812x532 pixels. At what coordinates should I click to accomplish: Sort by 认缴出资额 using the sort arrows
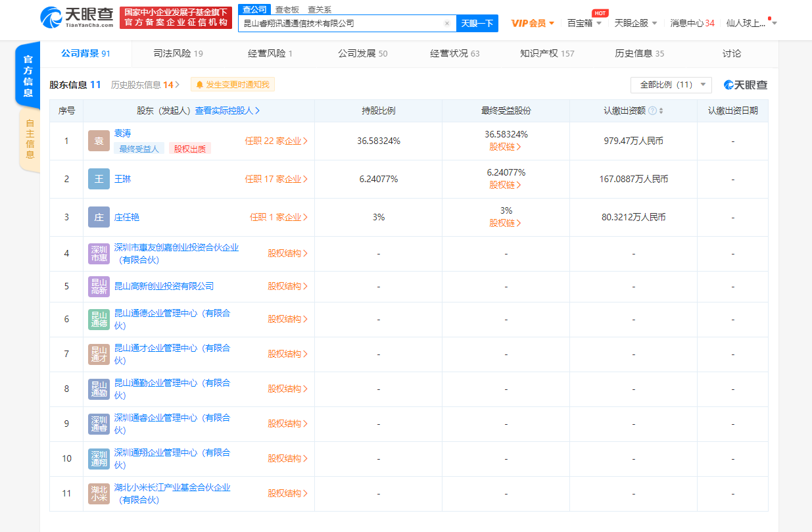click(661, 111)
